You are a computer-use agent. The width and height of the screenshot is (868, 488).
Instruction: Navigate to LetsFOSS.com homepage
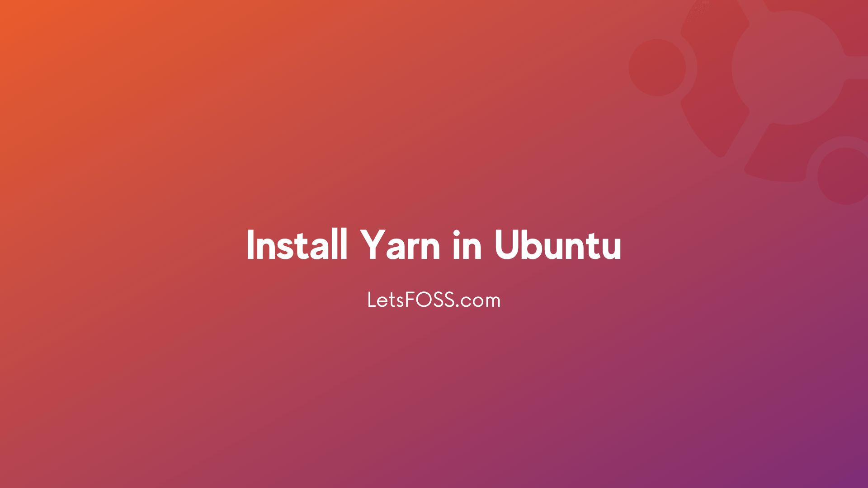click(434, 300)
